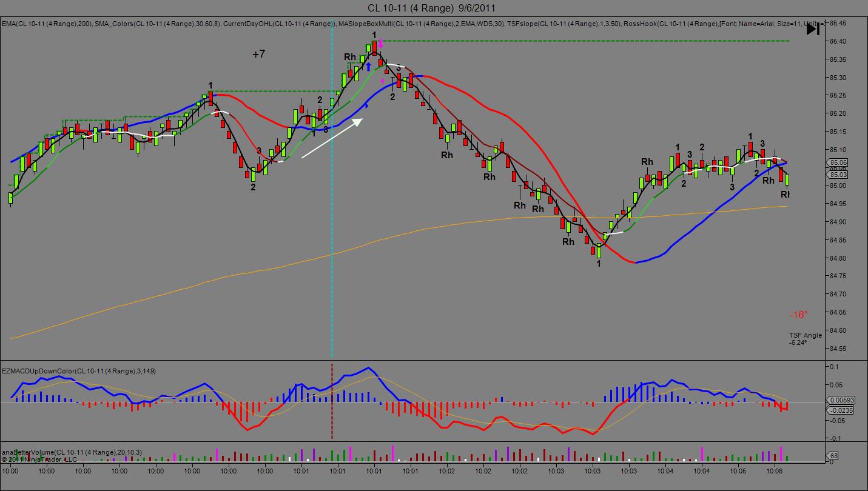
Task: Select the anaBetterVolume panel label
Action: pyautogui.click(x=72, y=452)
